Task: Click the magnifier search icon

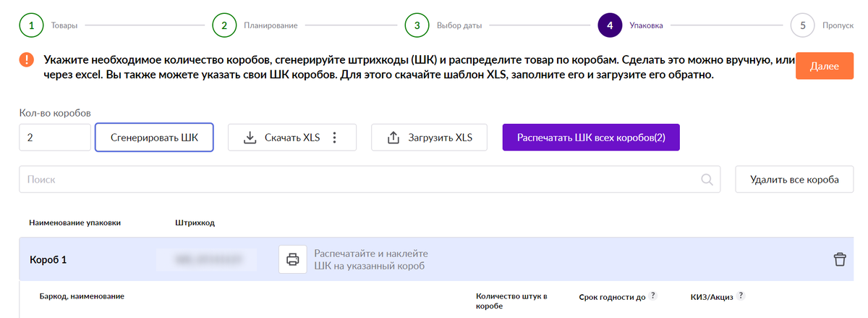Action: [707, 180]
